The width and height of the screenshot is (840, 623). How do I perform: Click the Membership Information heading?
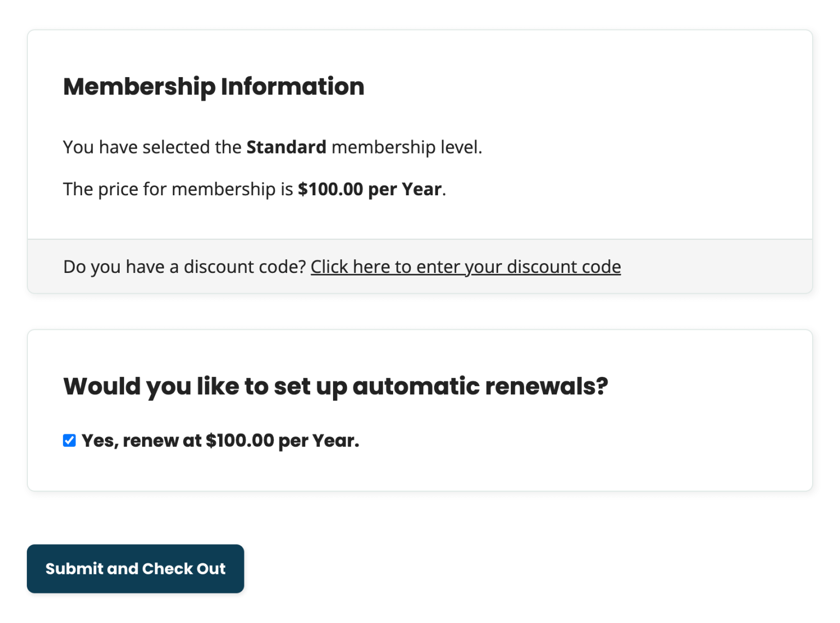[x=214, y=86]
